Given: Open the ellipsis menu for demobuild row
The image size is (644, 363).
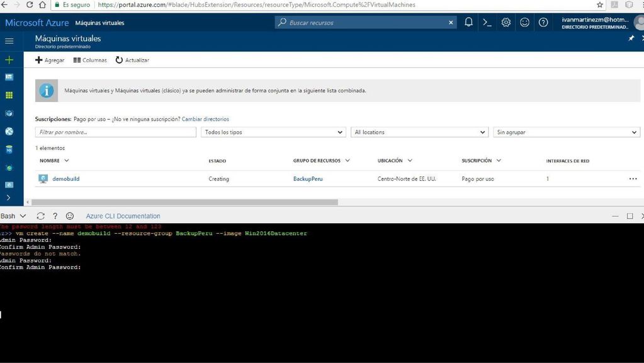Looking at the screenshot, I should [x=633, y=179].
